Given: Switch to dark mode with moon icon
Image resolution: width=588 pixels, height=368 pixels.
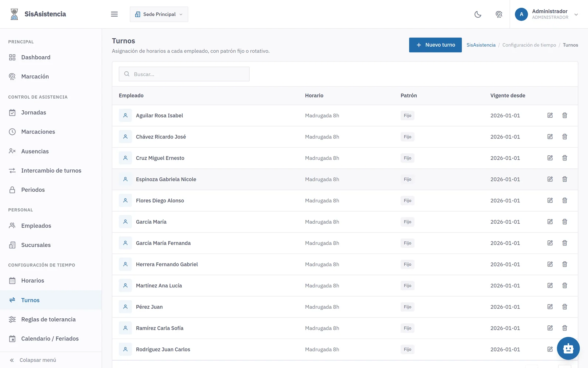Looking at the screenshot, I should (478, 14).
